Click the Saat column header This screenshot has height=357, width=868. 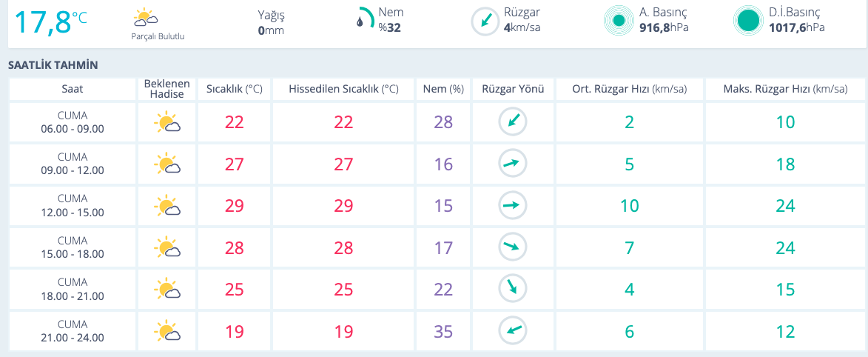coord(73,89)
